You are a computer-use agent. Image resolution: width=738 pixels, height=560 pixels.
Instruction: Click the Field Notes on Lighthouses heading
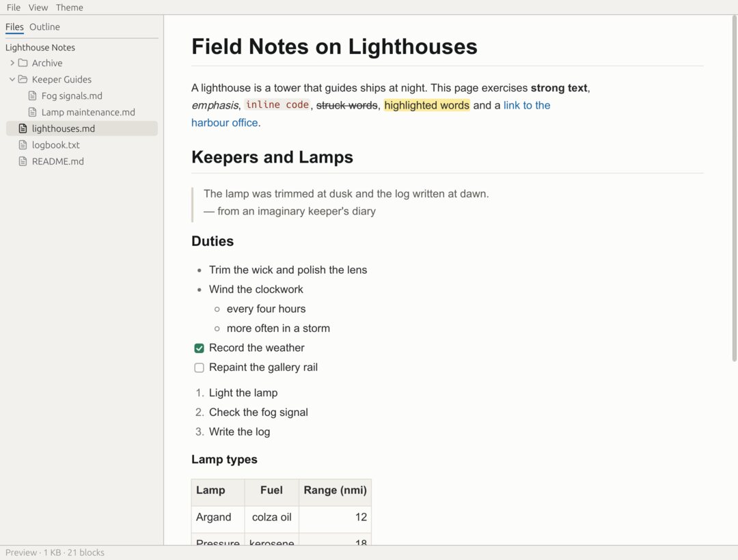point(334,46)
